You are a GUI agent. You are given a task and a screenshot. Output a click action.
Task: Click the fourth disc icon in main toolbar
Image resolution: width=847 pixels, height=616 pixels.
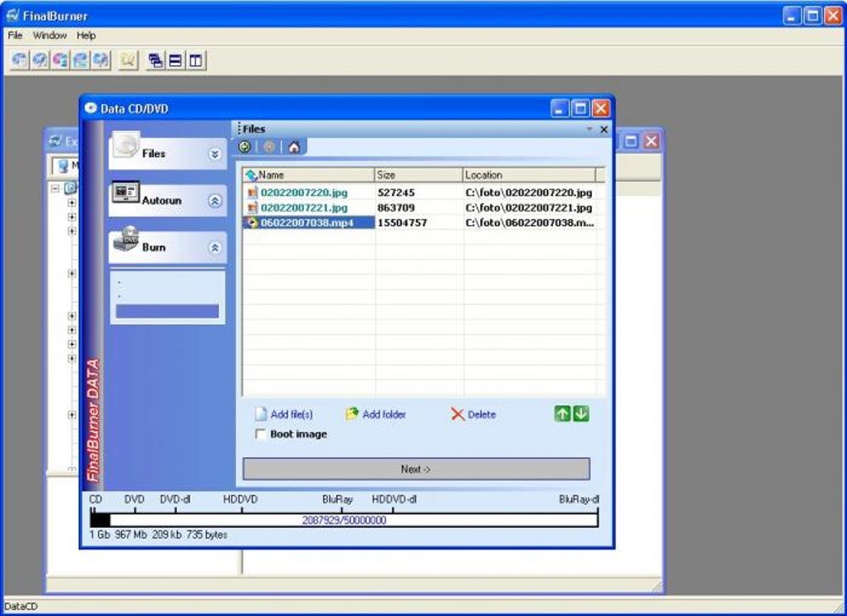(81, 60)
